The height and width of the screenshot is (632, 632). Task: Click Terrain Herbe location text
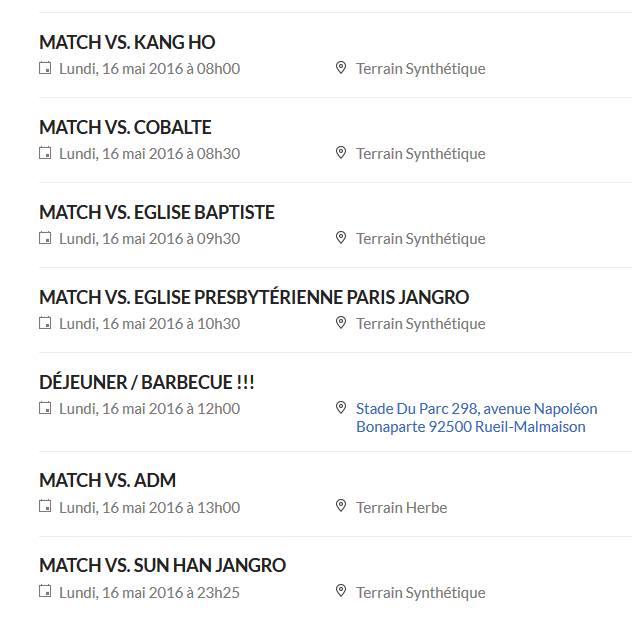pyautogui.click(x=401, y=507)
